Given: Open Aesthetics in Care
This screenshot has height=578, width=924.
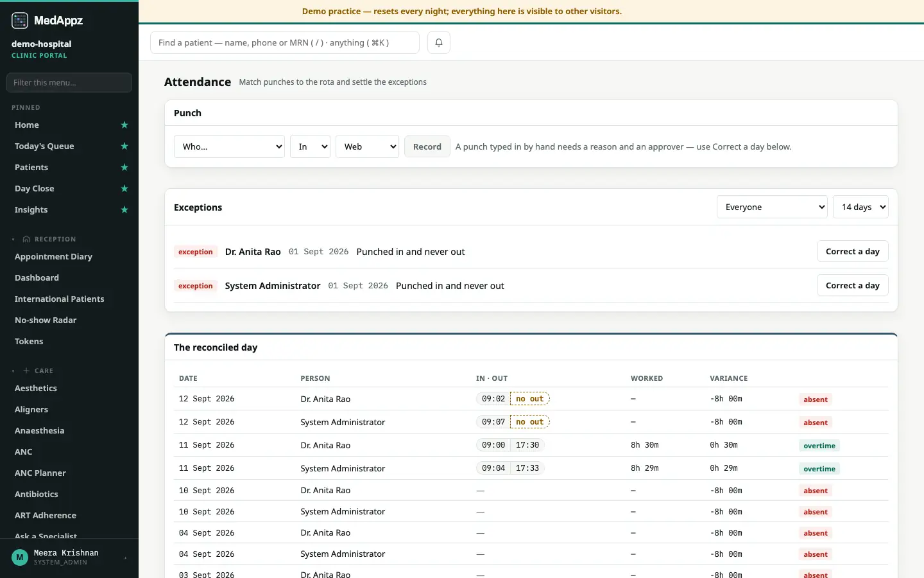Looking at the screenshot, I should click(36, 389).
